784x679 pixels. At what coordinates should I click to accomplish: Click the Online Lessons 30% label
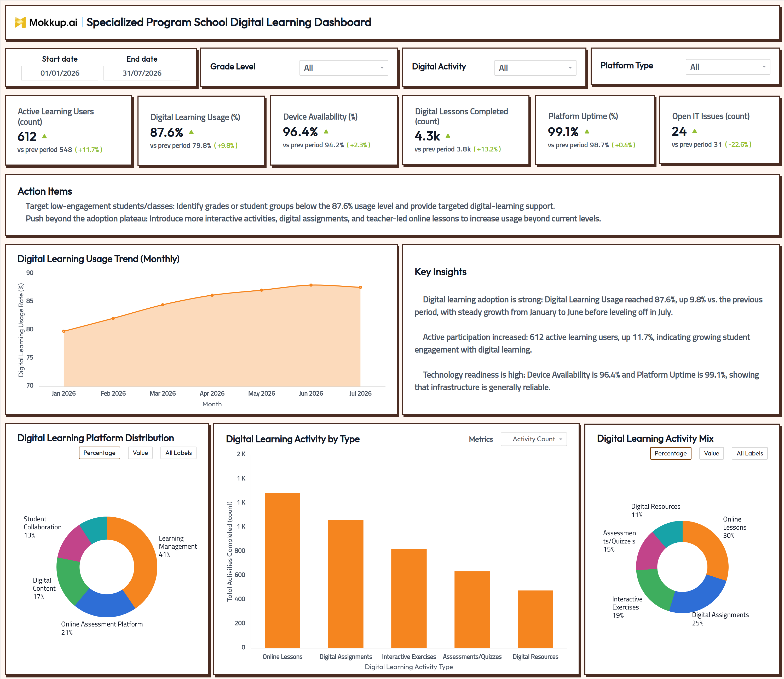tap(734, 527)
